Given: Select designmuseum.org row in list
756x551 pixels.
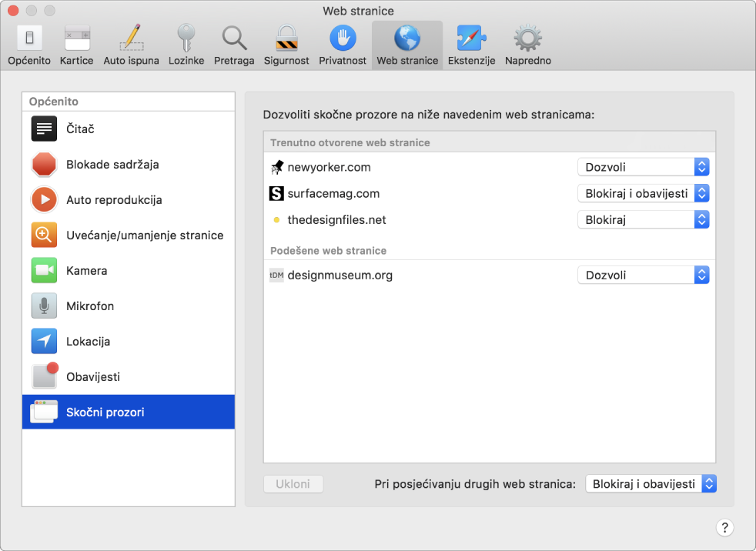Looking at the screenshot, I should point(490,275).
